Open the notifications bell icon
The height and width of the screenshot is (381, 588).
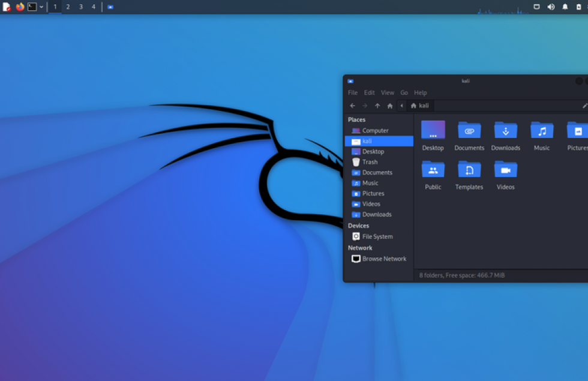565,7
